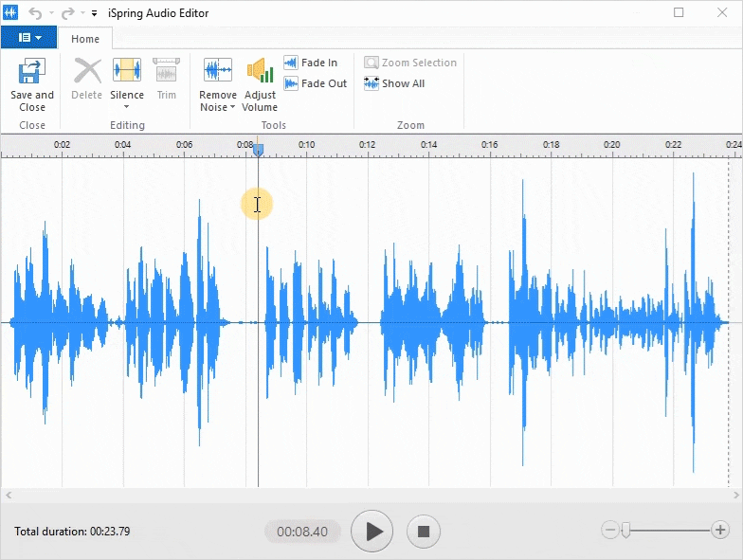This screenshot has width=743, height=560.
Task: Click the Undo arrow in title bar
Action: 35,13
